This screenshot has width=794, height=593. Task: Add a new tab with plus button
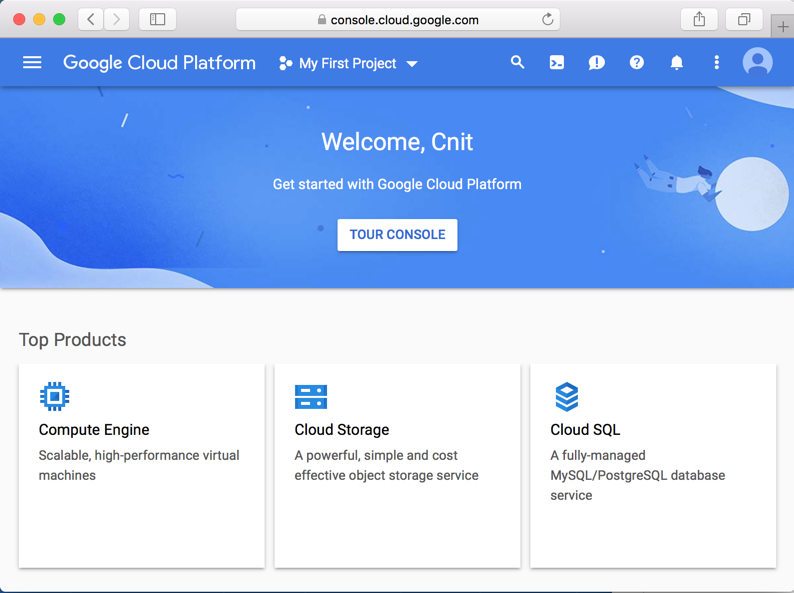pos(783,27)
